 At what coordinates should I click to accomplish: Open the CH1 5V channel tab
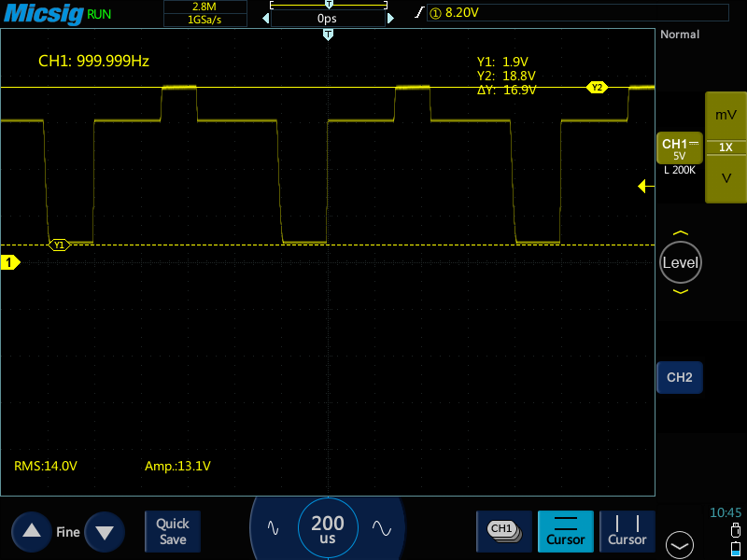pos(680,148)
